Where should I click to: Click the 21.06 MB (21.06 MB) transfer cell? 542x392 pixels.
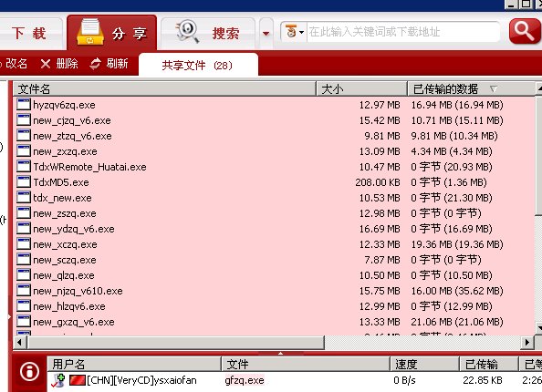457,322
